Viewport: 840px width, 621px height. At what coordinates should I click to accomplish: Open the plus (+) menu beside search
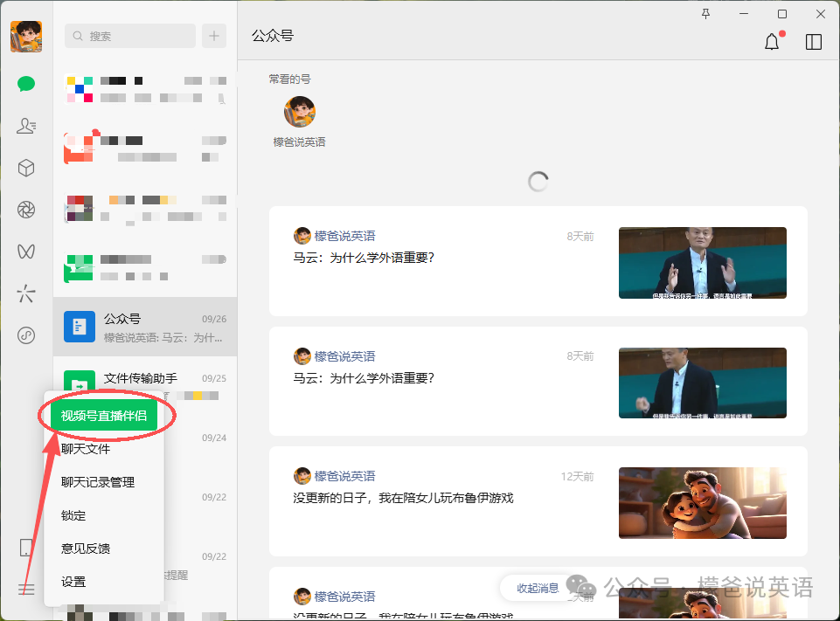(215, 36)
